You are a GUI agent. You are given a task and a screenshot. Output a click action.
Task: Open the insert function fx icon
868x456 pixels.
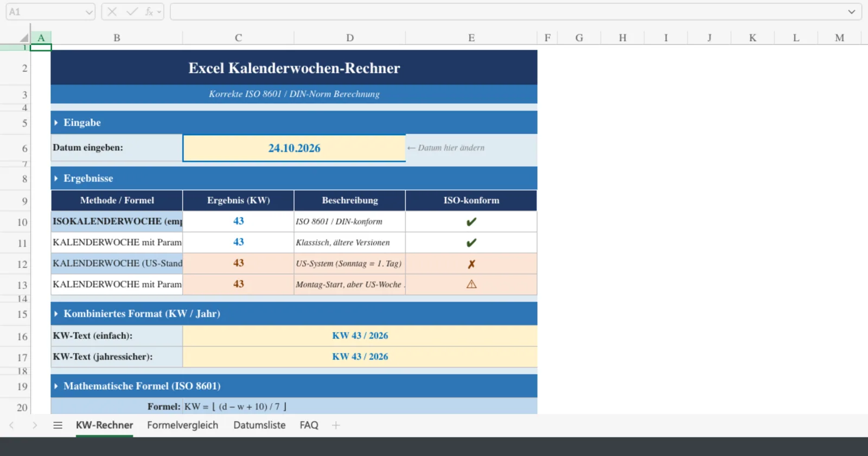149,11
